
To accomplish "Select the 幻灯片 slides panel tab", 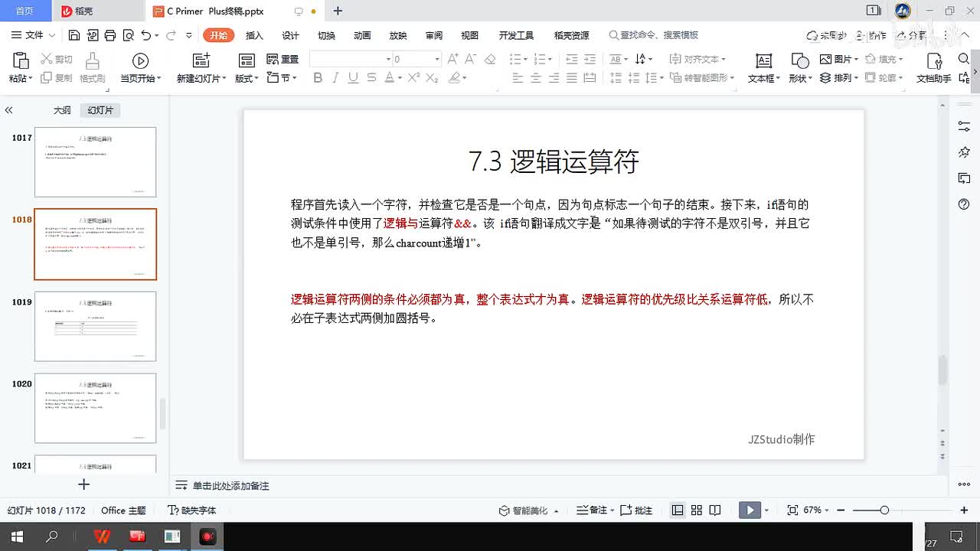I will [x=100, y=110].
